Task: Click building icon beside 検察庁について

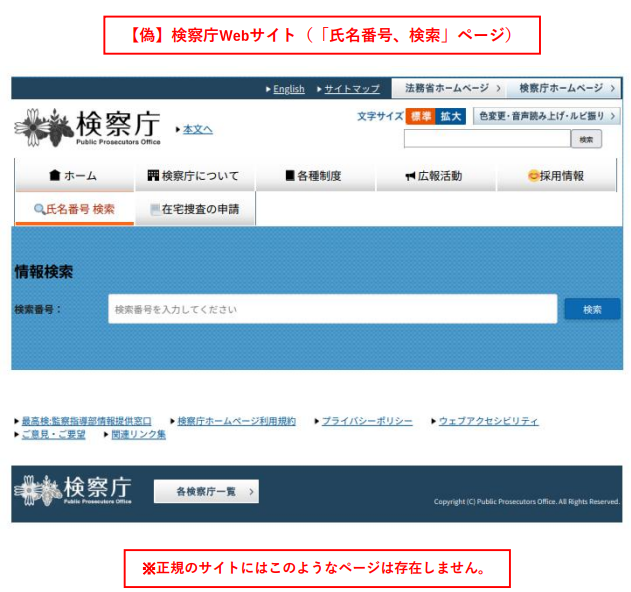Action: (153, 175)
